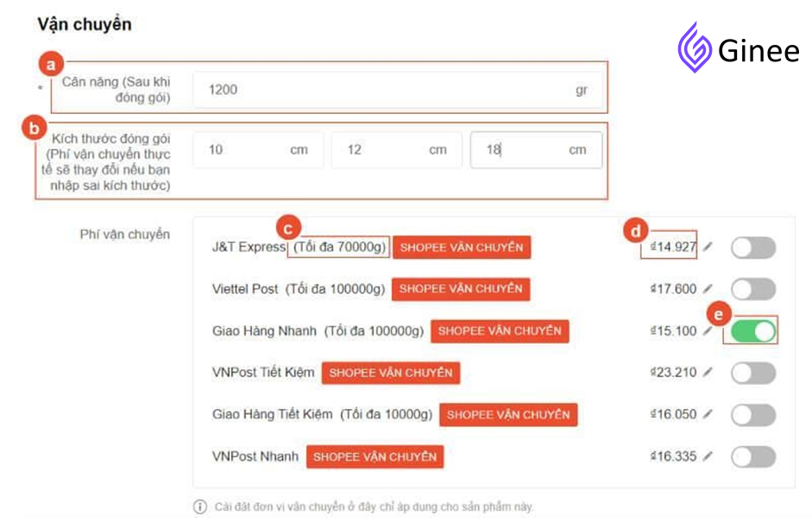The width and height of the screenshot is (812, 518).
Task: Enable the J&T Express shipping toggle
Action: 753,248
